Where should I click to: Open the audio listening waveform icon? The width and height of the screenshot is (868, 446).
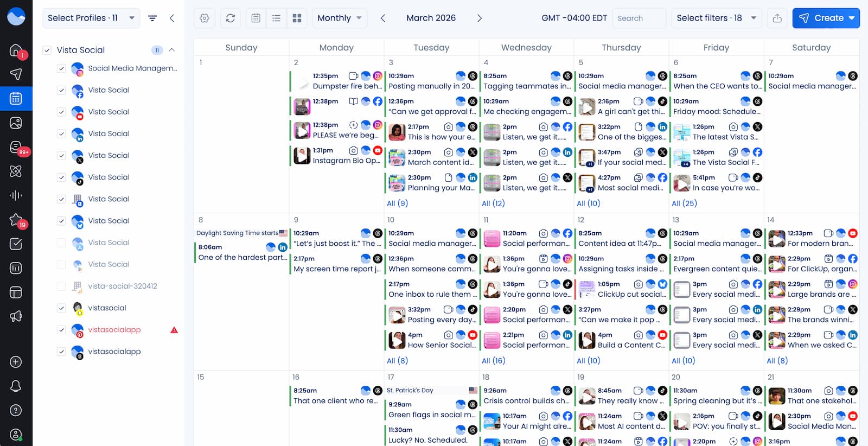pos(16,195)
